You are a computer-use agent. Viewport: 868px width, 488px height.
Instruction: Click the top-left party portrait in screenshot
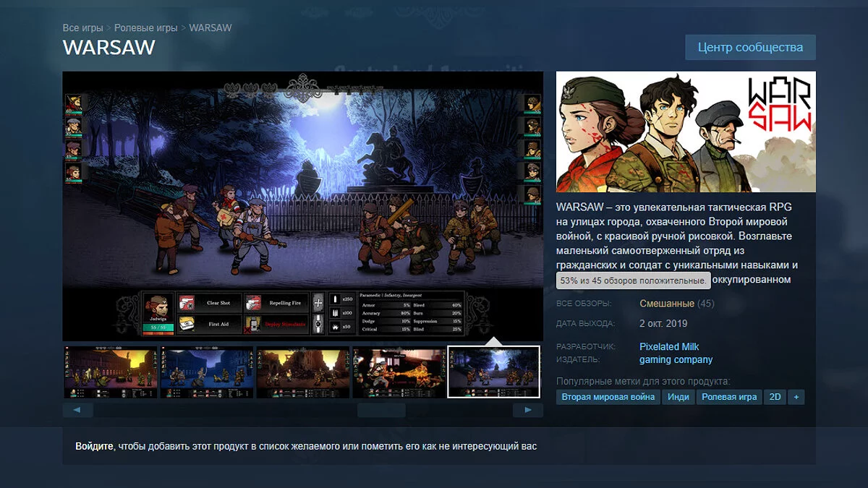(x=73, y=103)
